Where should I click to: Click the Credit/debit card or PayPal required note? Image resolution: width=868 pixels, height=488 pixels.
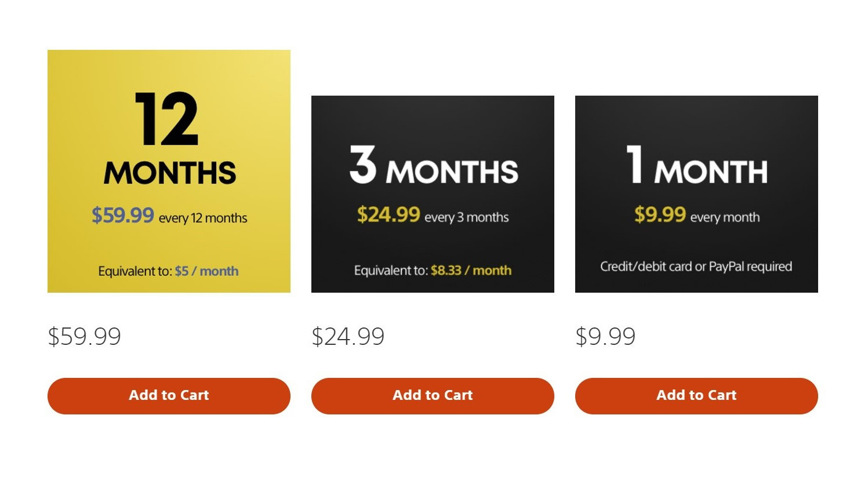coord(696,267)
